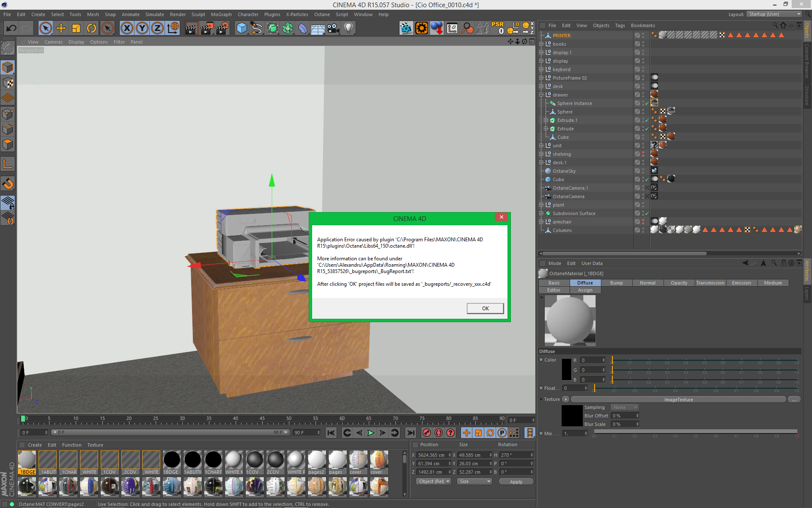Open the Object (Rel) coordinates dropdown
Screen dimensions: 812x508
433,481
